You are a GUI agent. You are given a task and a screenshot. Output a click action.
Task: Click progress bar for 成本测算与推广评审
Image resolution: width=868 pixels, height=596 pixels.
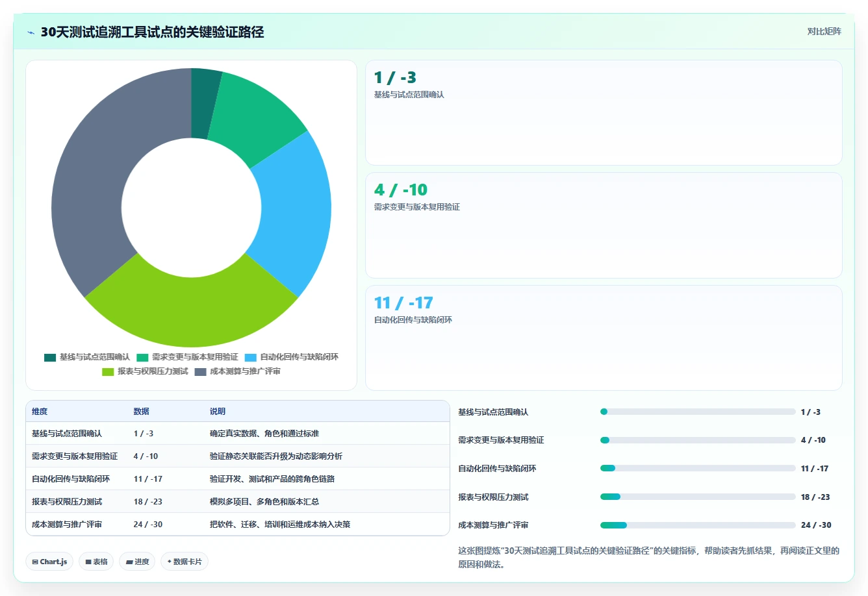coord(698,525)
